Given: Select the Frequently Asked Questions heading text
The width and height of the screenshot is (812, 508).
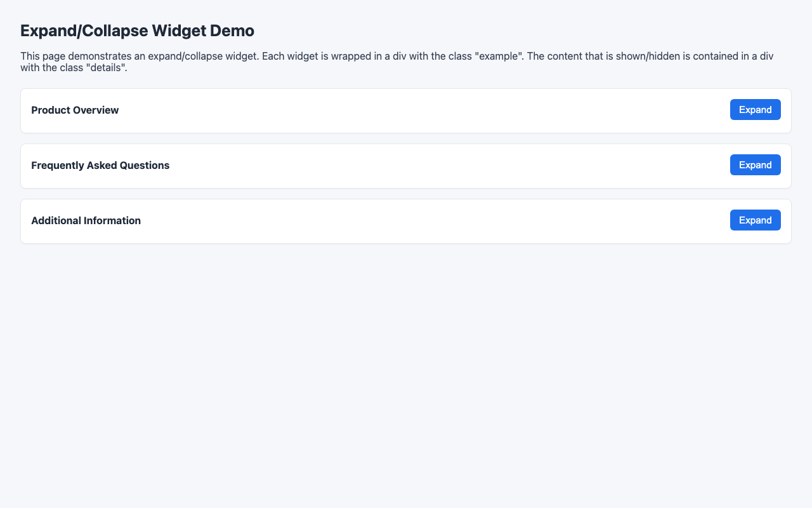Looking at the screenshot, I should [x=100, y=165].
